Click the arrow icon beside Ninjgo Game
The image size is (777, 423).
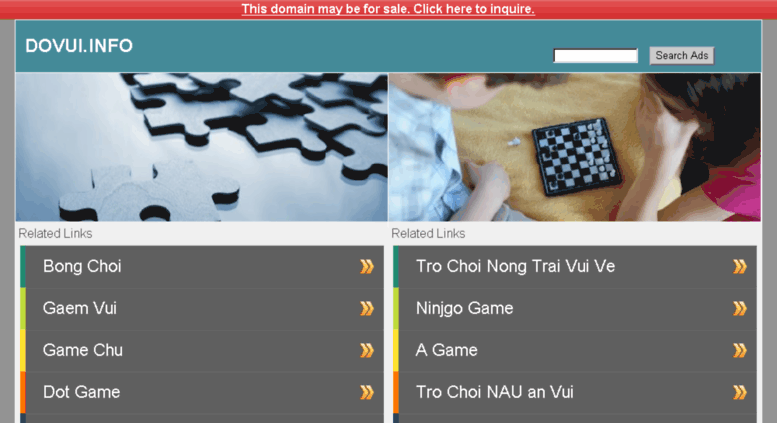pos(740,309)
